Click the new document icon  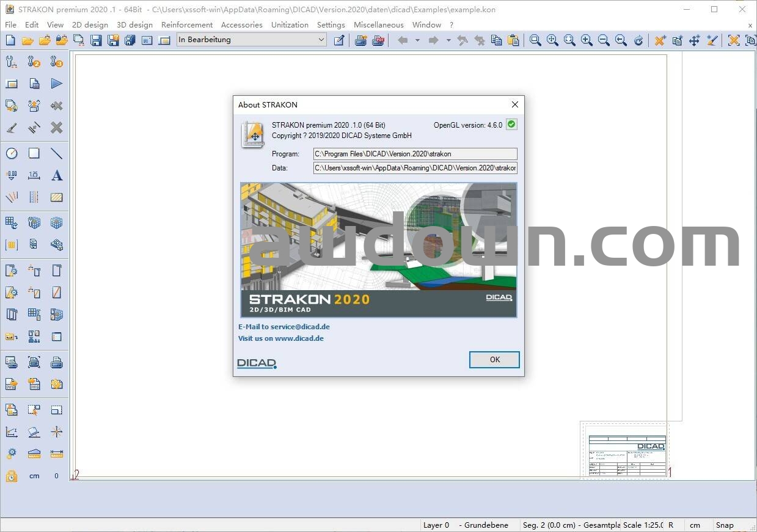pyautogui.click(x=10, y=40)
